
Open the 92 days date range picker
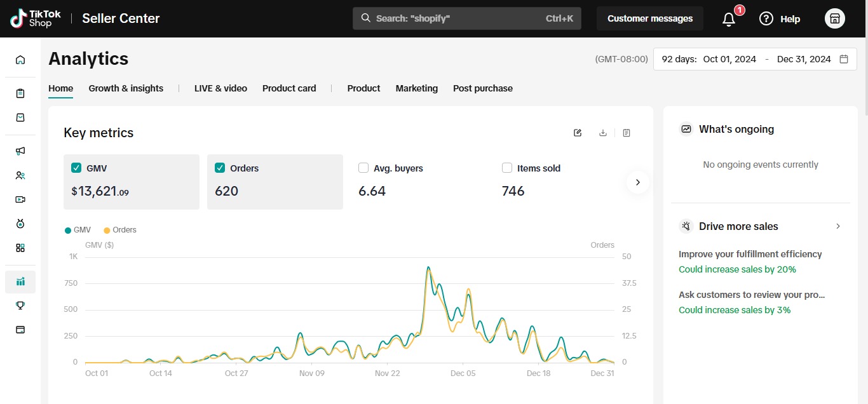(x=755, y=59)
